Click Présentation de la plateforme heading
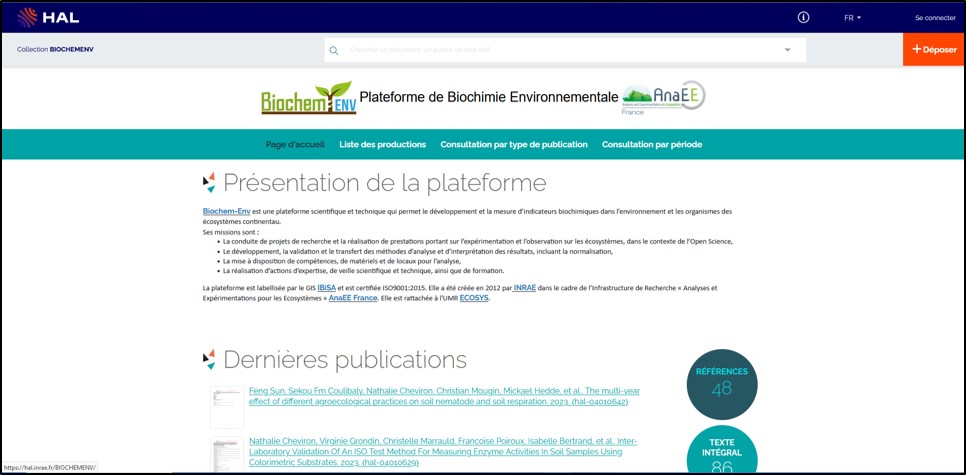The image size is (966, 475). point(384,183)
